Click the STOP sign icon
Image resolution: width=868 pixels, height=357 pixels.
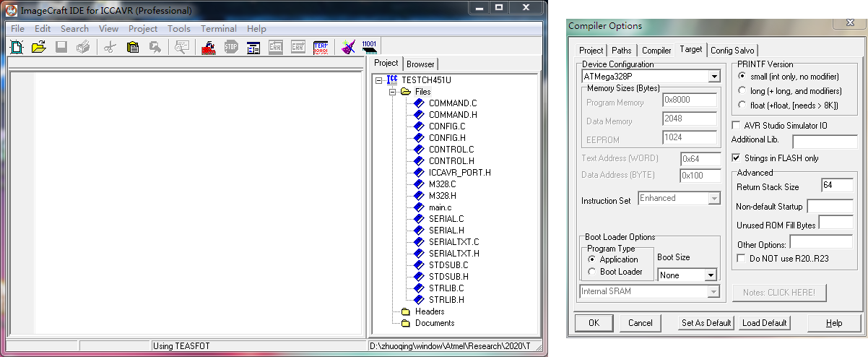[231, 48]
